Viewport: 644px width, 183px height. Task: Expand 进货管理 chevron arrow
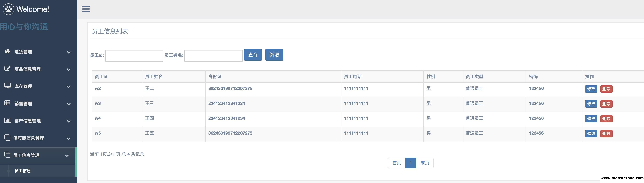tap(68, 52)
